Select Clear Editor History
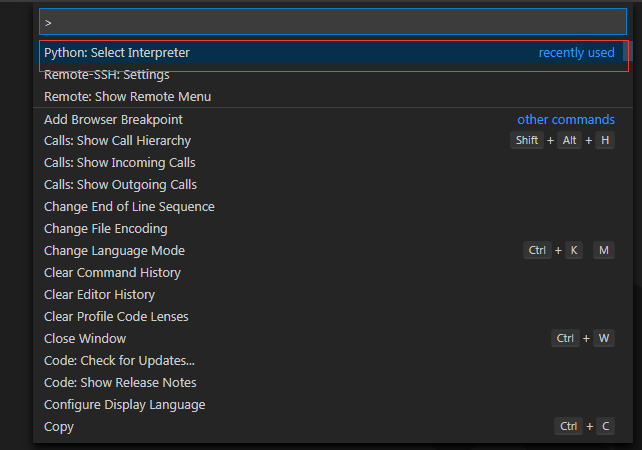Screen dimensions: 642x450 tap(332, 295)
